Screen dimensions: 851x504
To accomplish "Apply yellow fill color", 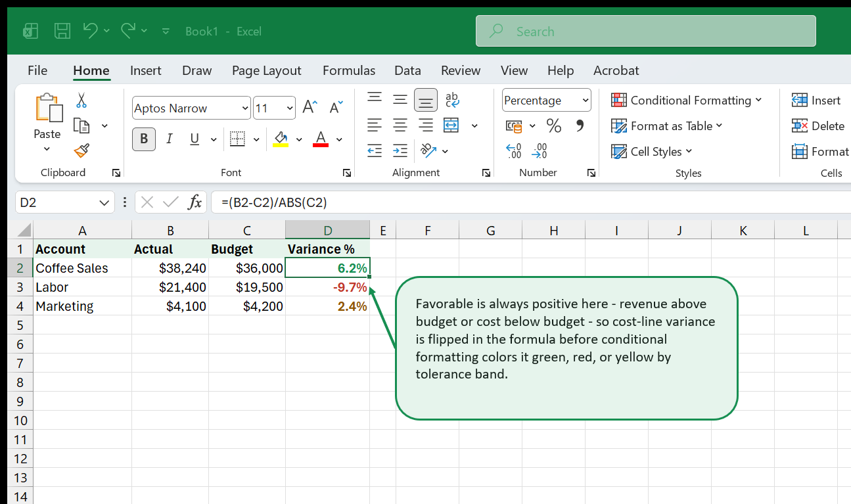I will [281, 139].
